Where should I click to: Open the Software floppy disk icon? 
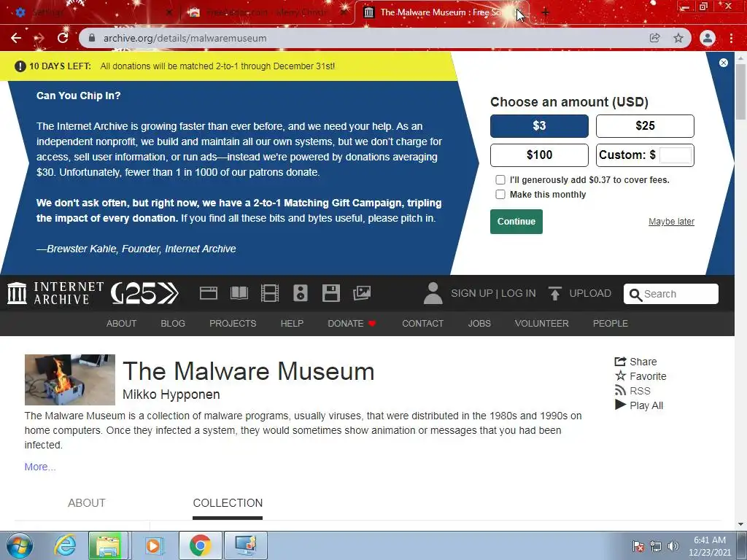point(331,293)
